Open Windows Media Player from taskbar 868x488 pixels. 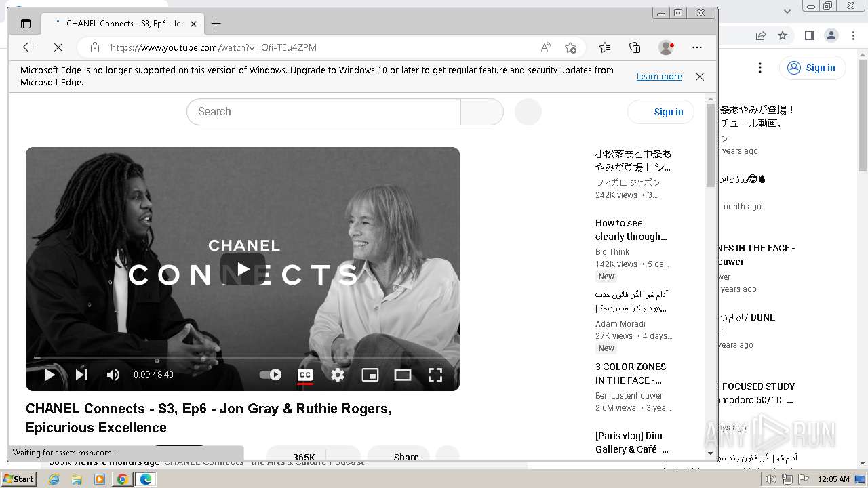[x=100, y=479]
